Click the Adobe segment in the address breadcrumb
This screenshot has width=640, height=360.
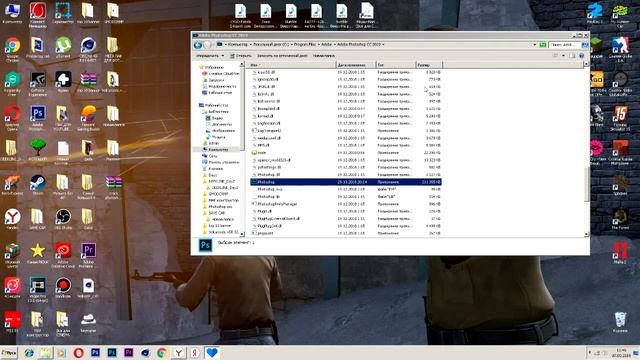[327, 44]
